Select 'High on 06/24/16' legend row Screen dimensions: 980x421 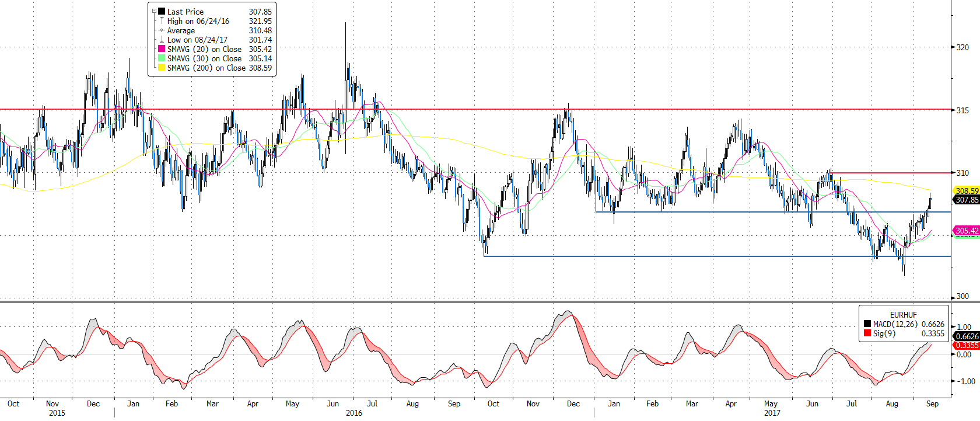(x=198, y=21)
